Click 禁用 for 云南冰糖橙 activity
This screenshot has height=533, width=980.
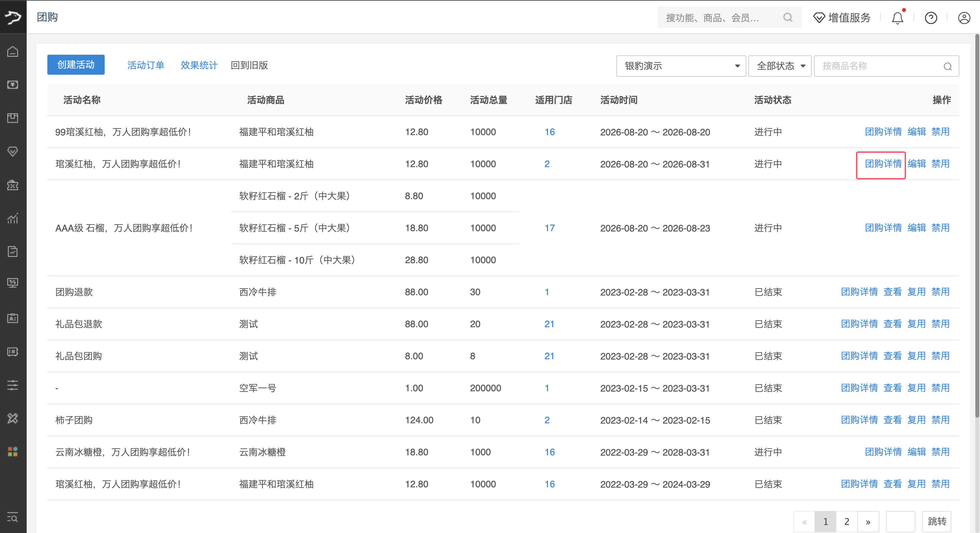point(940,452)
